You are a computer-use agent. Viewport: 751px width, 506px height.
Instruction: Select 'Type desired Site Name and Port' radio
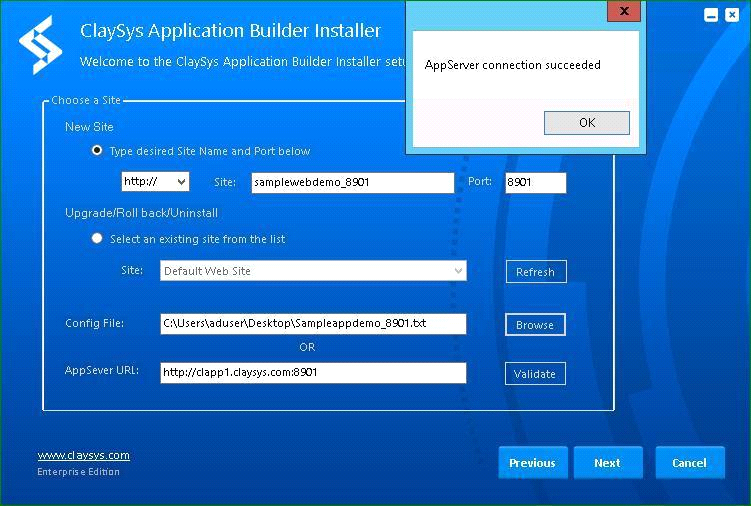coord(97,150)
